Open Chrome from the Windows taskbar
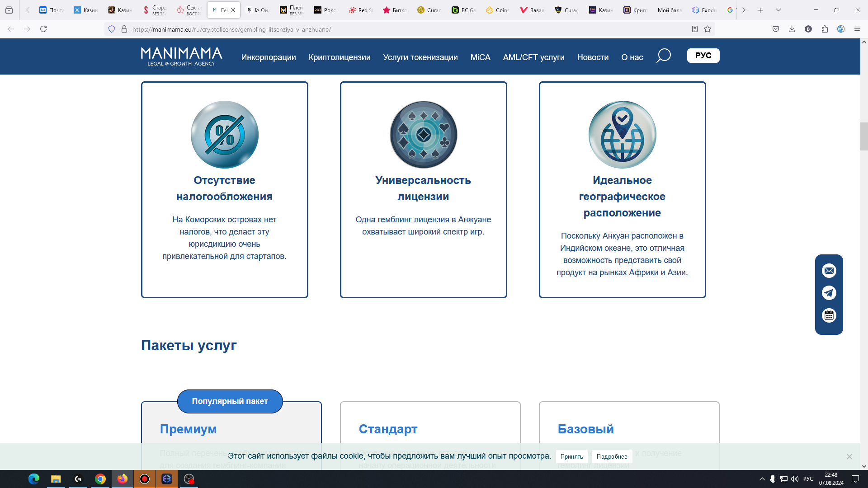 click(x=100, y=479)
